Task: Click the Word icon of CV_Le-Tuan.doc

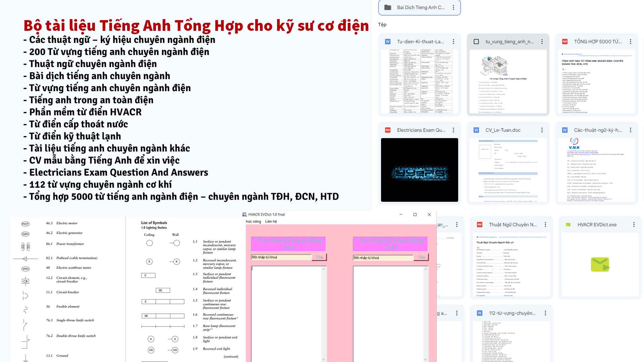Action: pos(476,130)
